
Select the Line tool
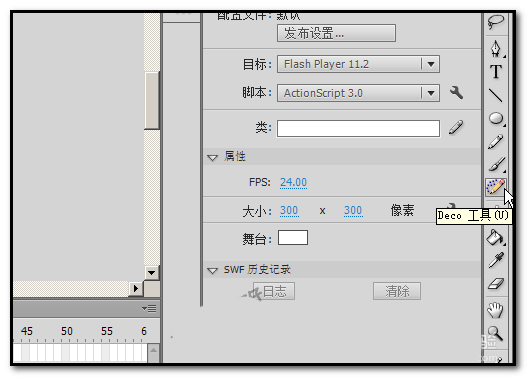point(495,95)
